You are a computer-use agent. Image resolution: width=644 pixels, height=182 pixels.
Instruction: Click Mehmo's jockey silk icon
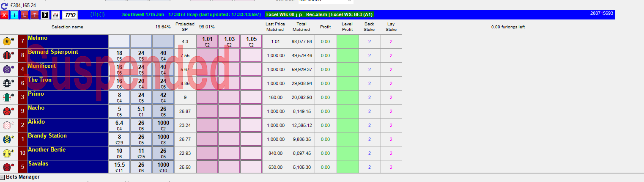8,41
